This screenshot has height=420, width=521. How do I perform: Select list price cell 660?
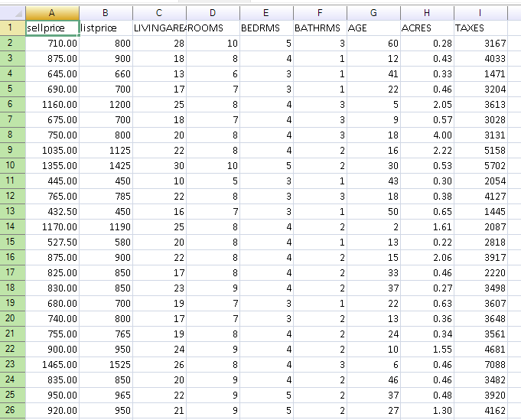106,73
